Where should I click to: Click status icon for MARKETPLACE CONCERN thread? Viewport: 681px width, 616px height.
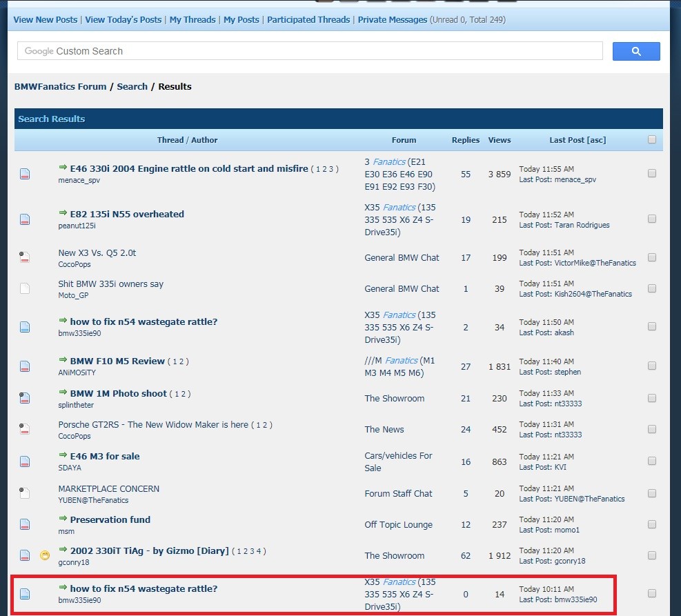(25, 493)
